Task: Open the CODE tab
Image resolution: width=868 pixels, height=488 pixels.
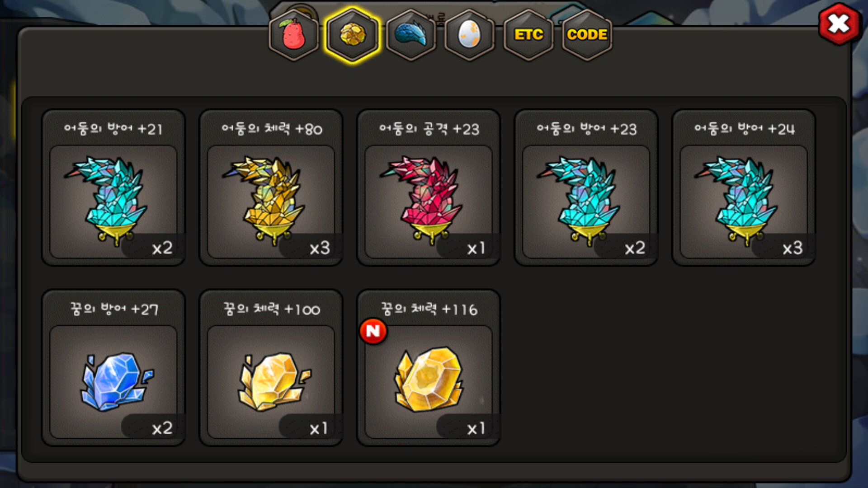Action: click(x=587, y=35)
